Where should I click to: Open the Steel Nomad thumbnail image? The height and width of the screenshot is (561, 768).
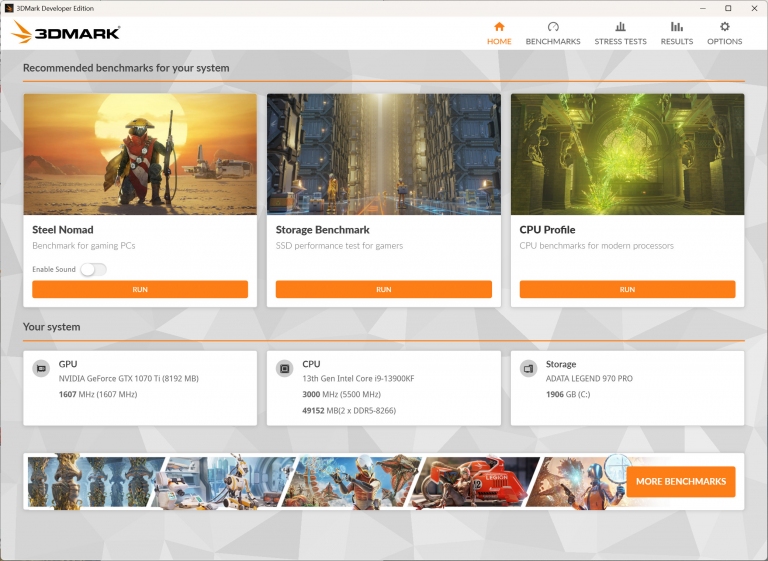[x=140, y=154]
